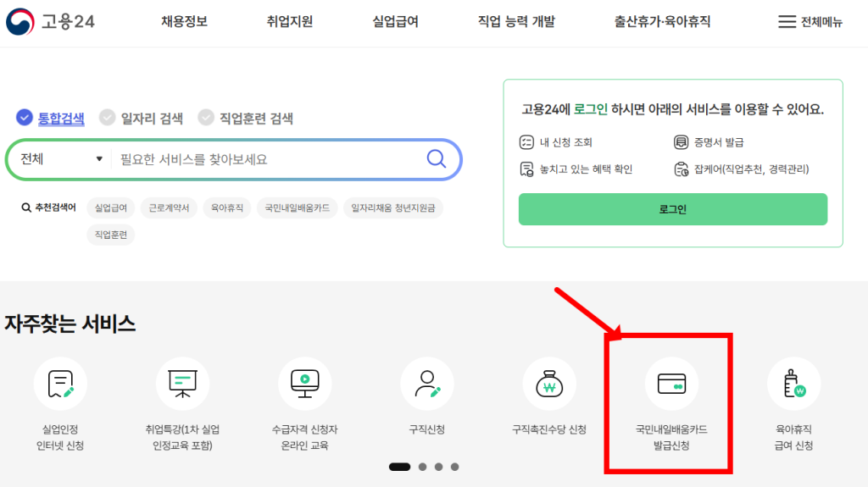Open 실업인정 인터넷 신청 service icon

point(60,385)
